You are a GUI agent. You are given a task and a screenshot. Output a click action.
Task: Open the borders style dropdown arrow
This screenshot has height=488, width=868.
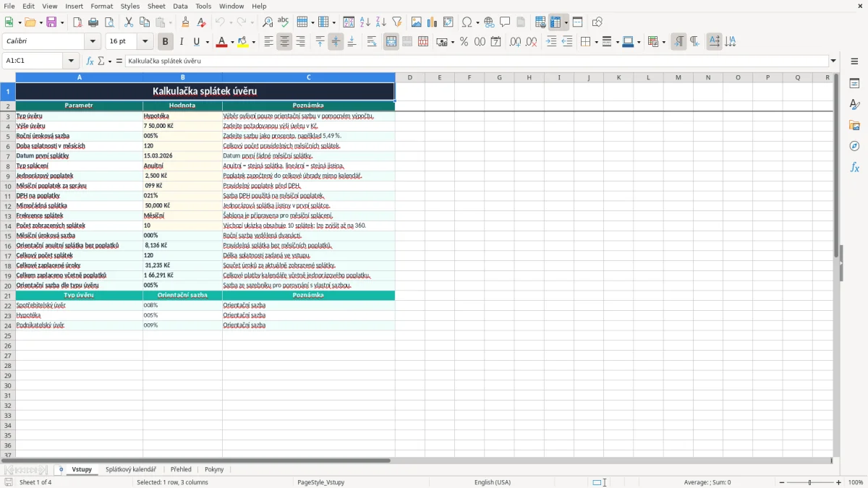coord(595,42)
